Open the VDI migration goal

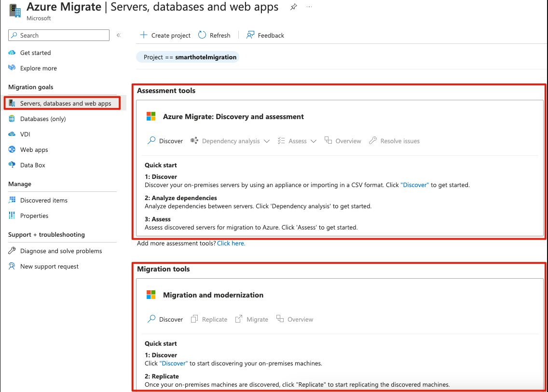pyautogui.click(x=25, y=135)
